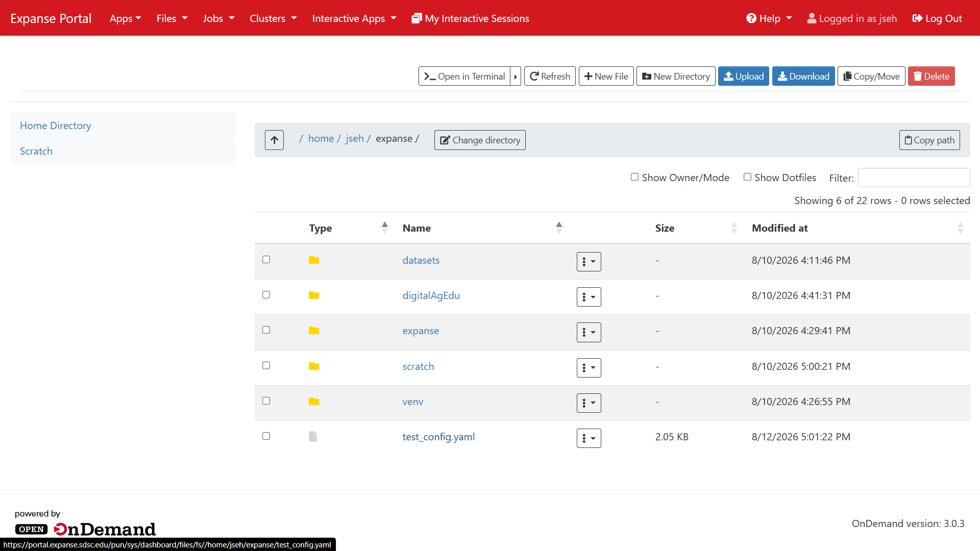Screen dimensions: 980x551
Task: Click the Copy path button
Action: [x=929, y=140]
